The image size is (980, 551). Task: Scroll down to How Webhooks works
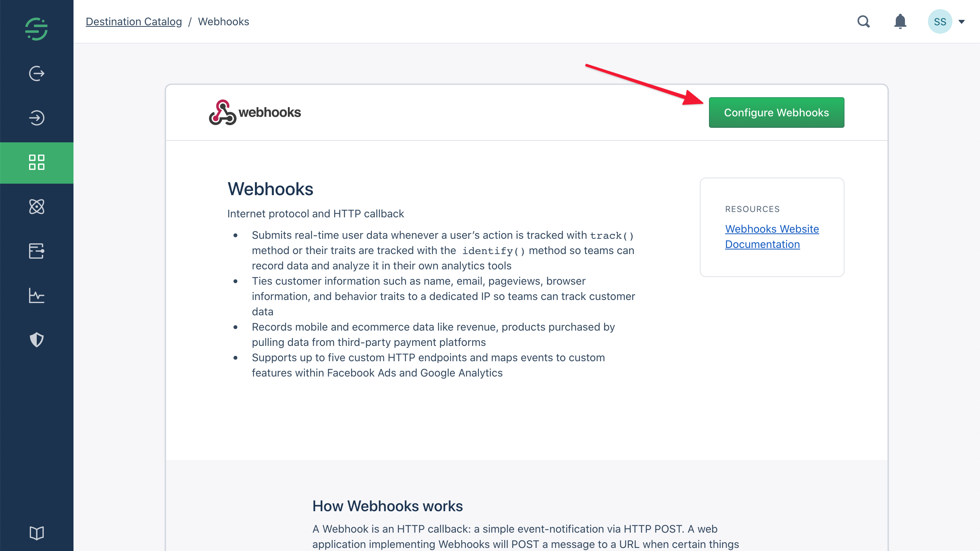(388, 506)
